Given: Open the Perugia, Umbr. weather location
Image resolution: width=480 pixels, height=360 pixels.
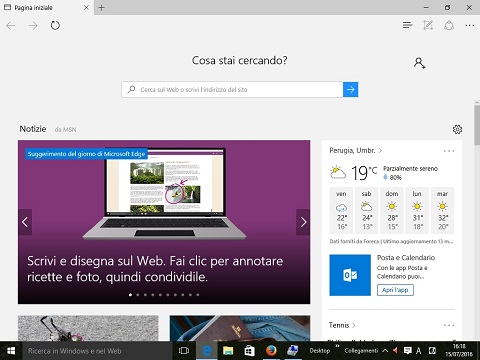Looking at the screenshot, I should [355, 150].
